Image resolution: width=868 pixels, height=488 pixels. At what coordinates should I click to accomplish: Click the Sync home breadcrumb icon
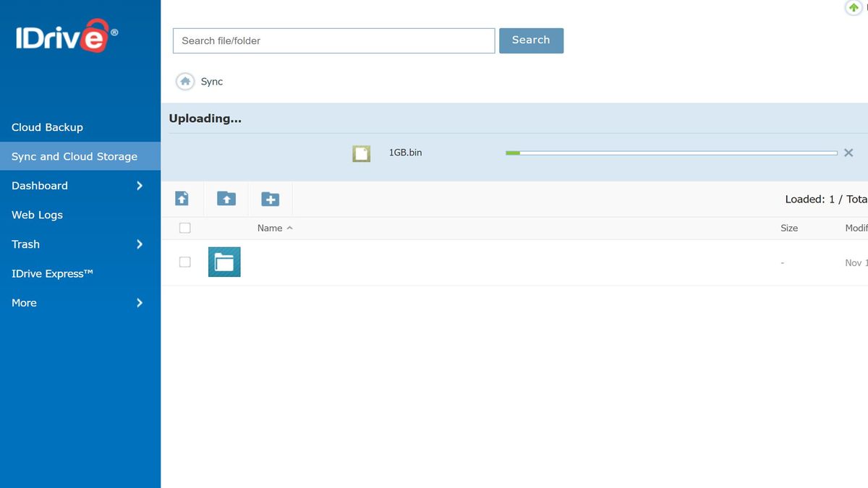(x=184, y=82)
